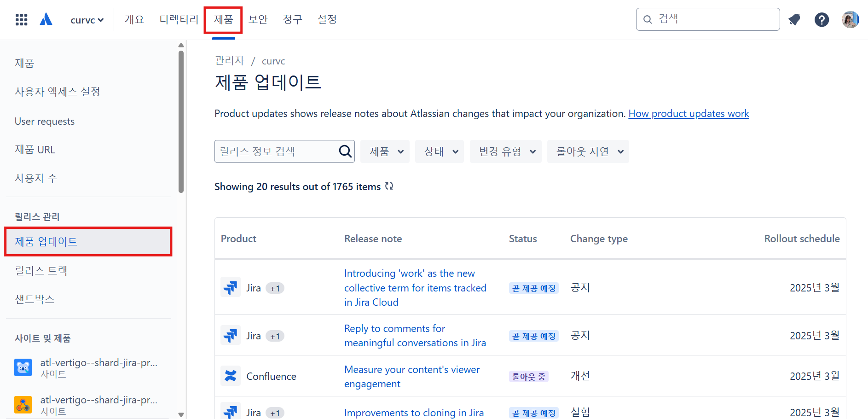Open 'How product updates work' link

tap(689, 114)
